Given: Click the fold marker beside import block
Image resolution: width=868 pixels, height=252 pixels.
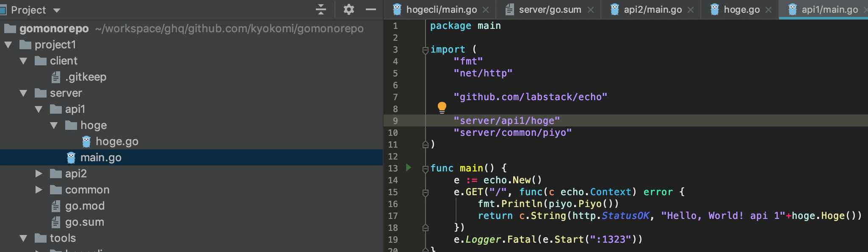Looking at the screenshot, I should coord(425,50).
